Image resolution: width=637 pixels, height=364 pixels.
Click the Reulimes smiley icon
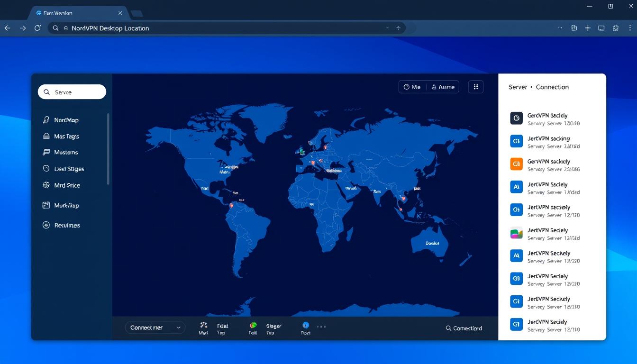[x=46, y=225]
